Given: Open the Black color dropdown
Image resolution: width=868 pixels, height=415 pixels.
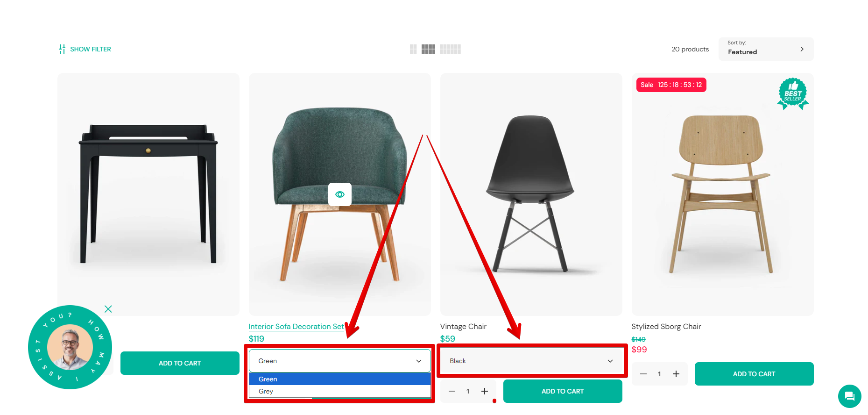Looking at the screenshot, I should (531, 361).
